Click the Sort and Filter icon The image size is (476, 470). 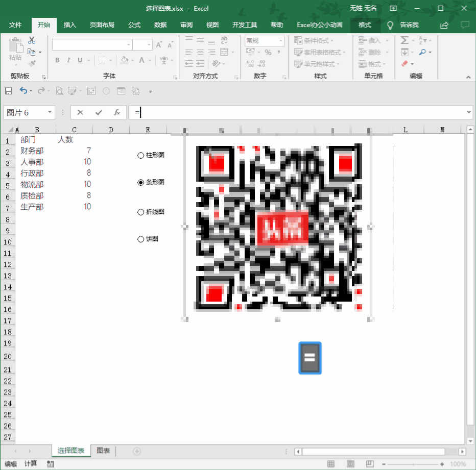(422, 40)
